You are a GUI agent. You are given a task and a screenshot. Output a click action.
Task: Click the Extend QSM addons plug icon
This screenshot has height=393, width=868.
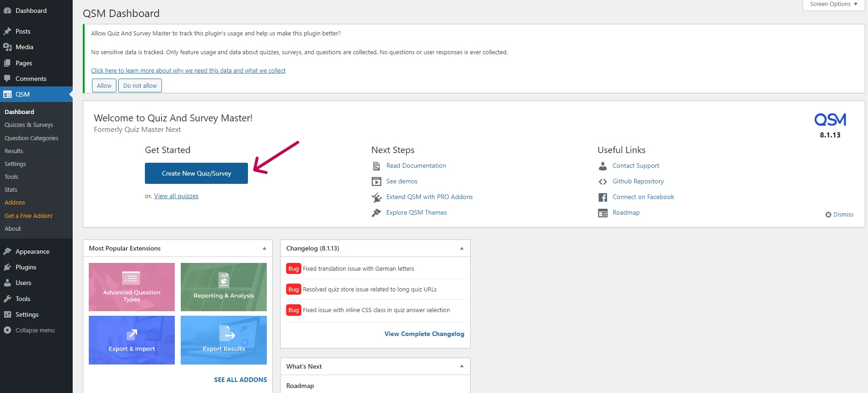pos(376,197)
